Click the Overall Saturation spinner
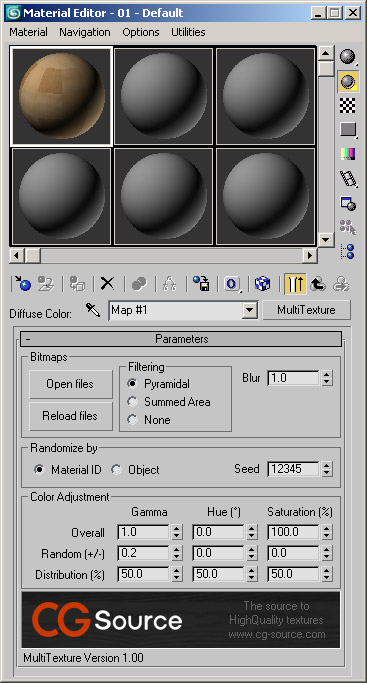The width and height of the screenshot is (367, 683). [x=327, y=532]
